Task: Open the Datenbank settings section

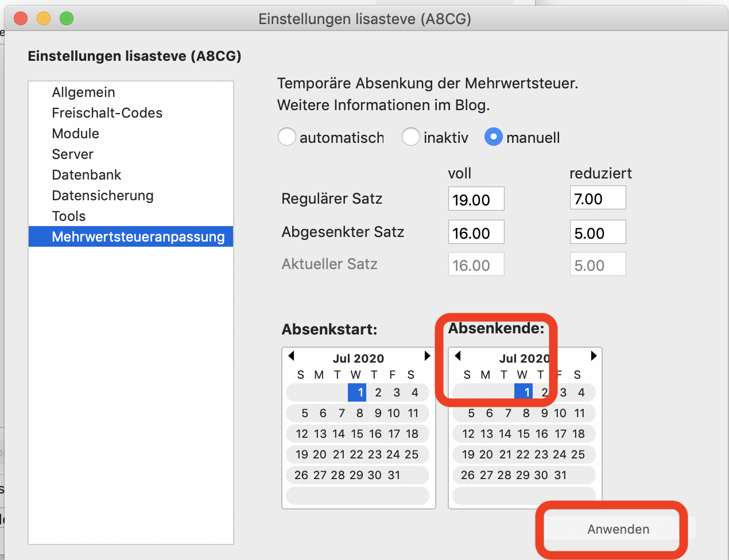Action: pyautogui.click(x=86, y=175)
